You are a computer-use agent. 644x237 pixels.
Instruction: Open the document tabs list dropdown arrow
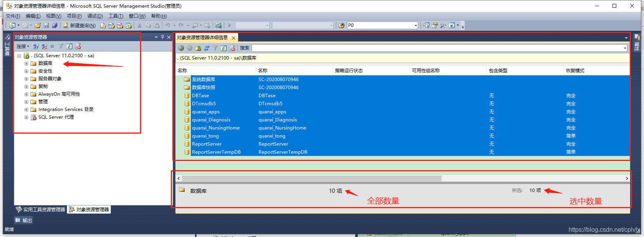pos(626,38)
